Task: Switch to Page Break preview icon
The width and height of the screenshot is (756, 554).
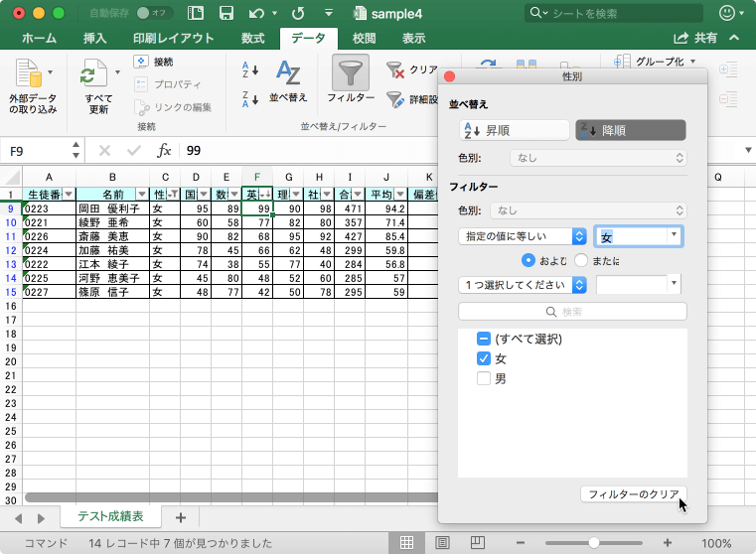Action: point(477,543)
